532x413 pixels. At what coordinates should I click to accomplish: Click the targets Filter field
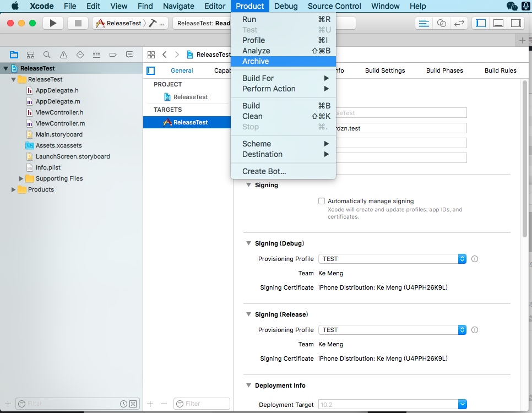tap(202, 404)
